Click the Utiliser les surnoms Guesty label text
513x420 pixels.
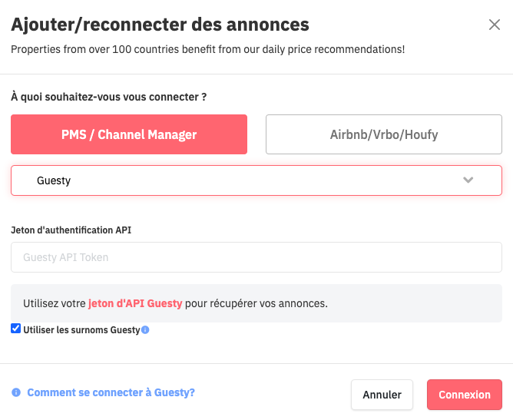82,329
